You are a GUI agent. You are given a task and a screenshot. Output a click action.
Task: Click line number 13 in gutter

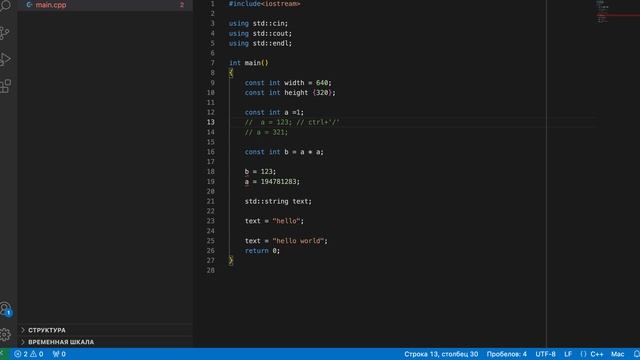tap(210, 122)
